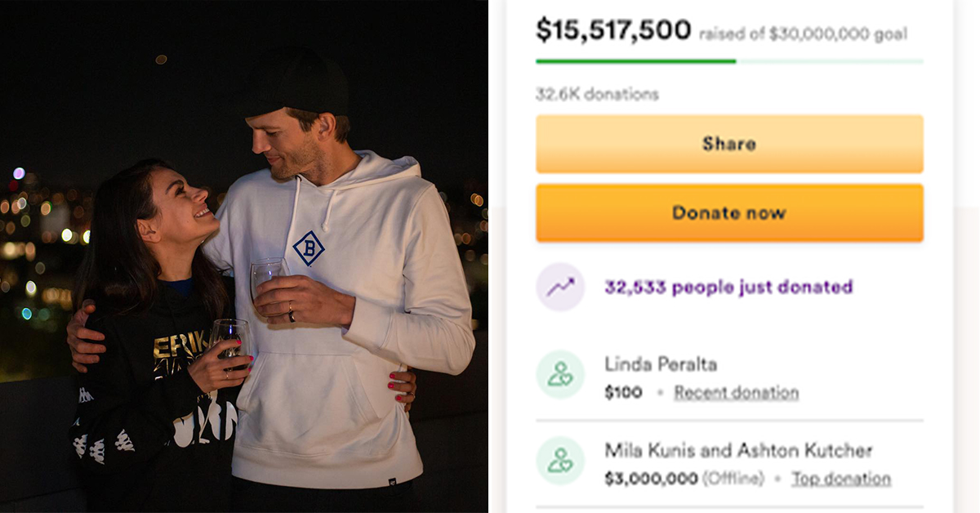Image resolution: width=980 pixels, height=513 pixels.
Task: Click the $15,517,500 raised amount
Action: point(613,30)
